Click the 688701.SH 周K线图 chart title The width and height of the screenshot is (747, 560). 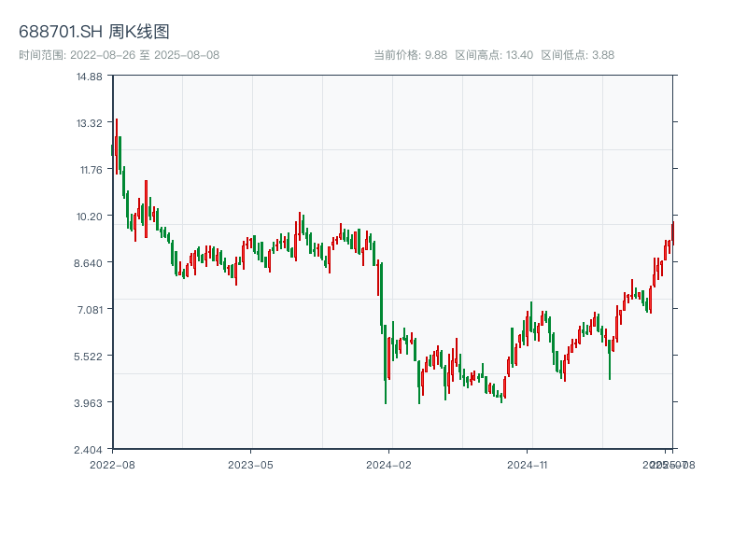pos(94,33)
